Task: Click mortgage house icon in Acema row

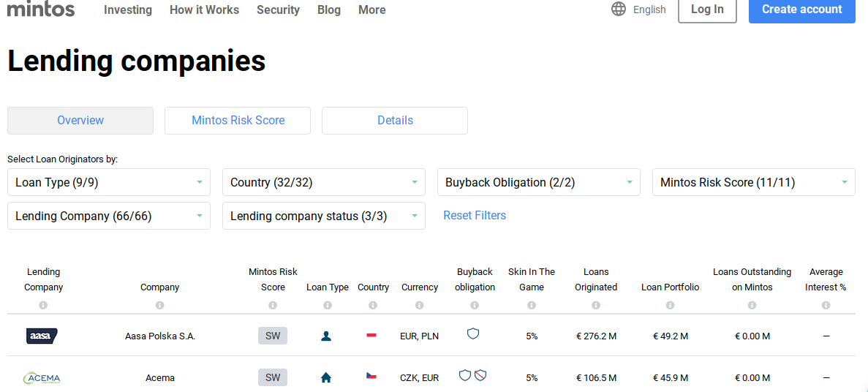Action: click(326, 378)
